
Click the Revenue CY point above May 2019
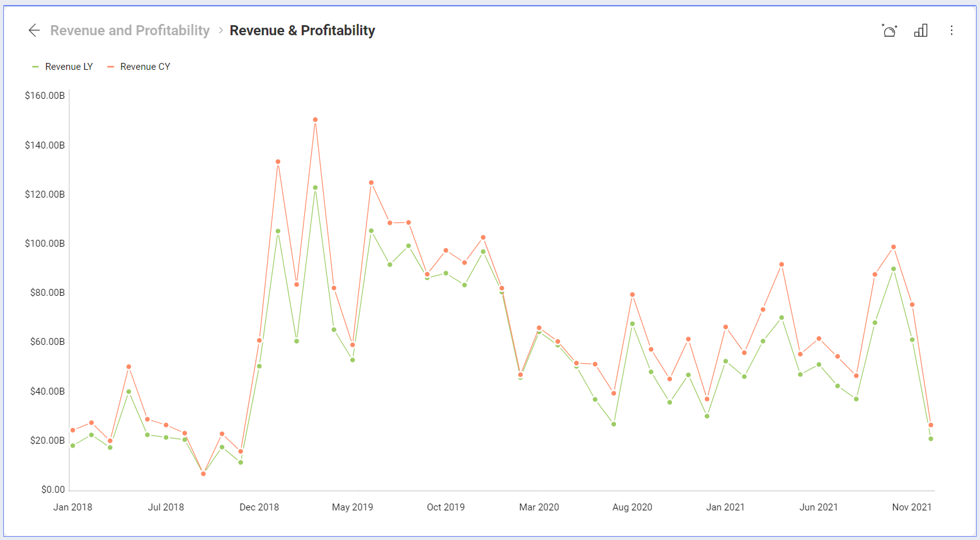(x=352, y=345)
